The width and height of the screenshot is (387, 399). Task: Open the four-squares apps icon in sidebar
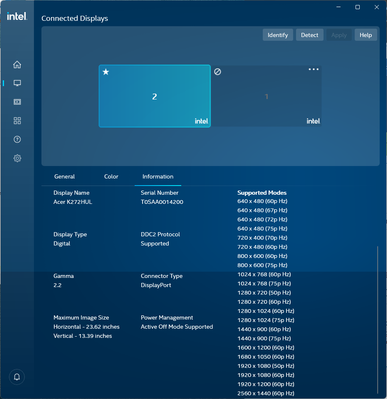click(x=17, y=120)
